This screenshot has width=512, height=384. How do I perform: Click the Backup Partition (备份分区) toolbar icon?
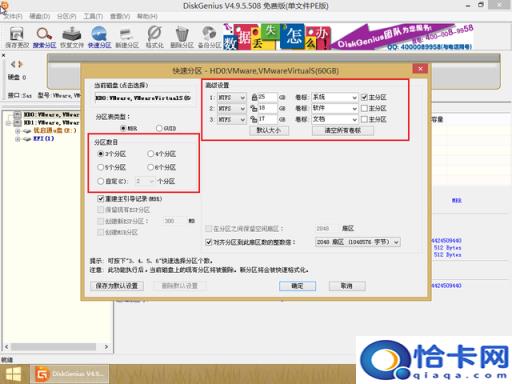[209, 34]
